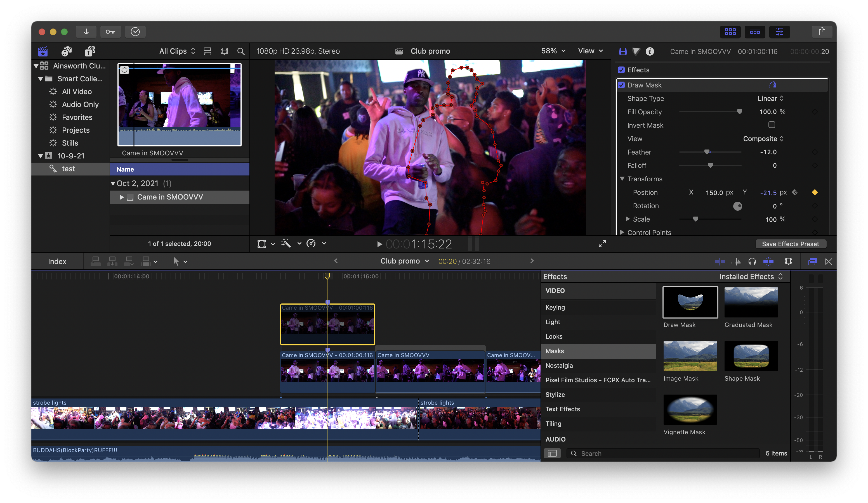Toggle the snapping icon in timeline toolbar
868x503 pixels.
[x=768, y=262]
